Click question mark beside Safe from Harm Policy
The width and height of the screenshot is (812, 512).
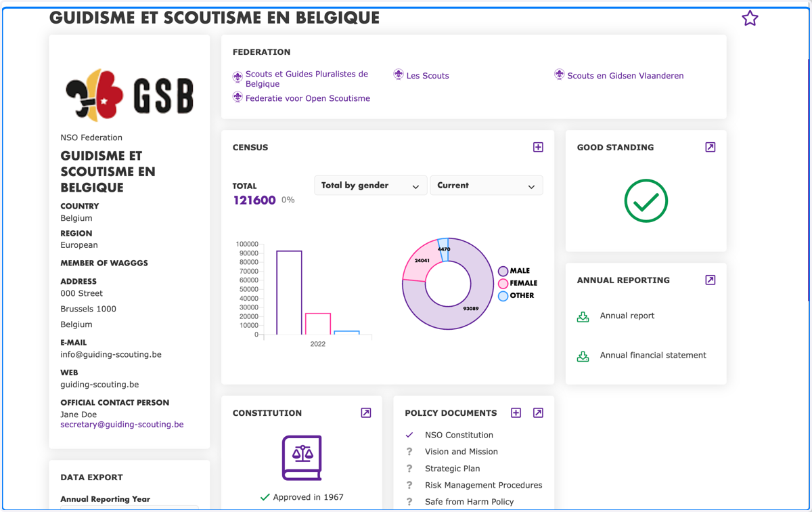point(409,502)
